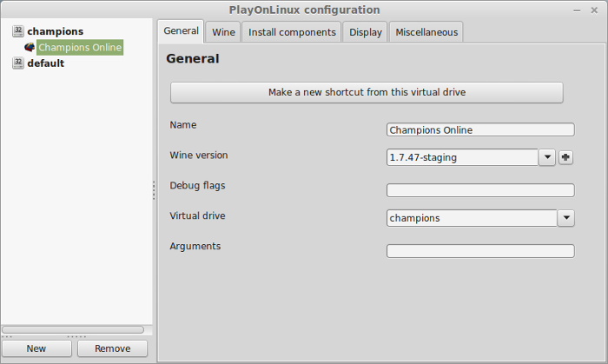The height and width of the screenshot is (364, 608).
Task: Click the sash handle between the panels
Action: 154,190
